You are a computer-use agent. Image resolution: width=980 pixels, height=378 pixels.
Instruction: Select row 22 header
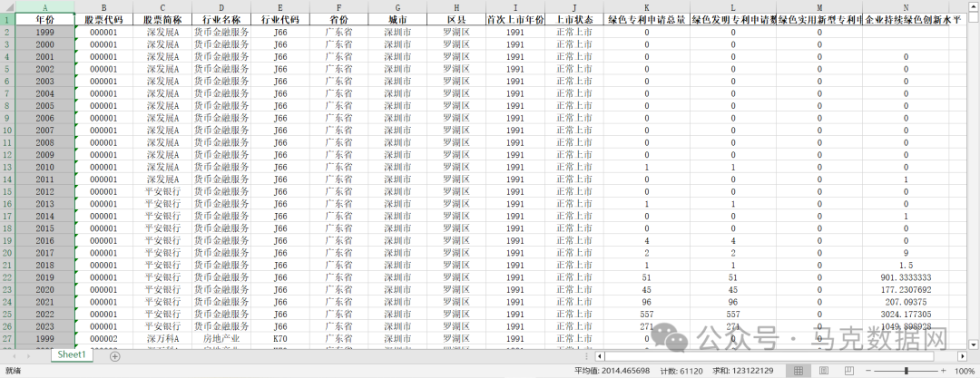(x=7, y=277)
